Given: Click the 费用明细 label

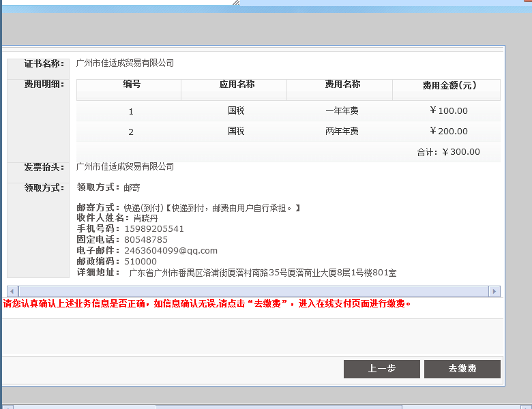Looking at the screenshot, I should point(44,84).
